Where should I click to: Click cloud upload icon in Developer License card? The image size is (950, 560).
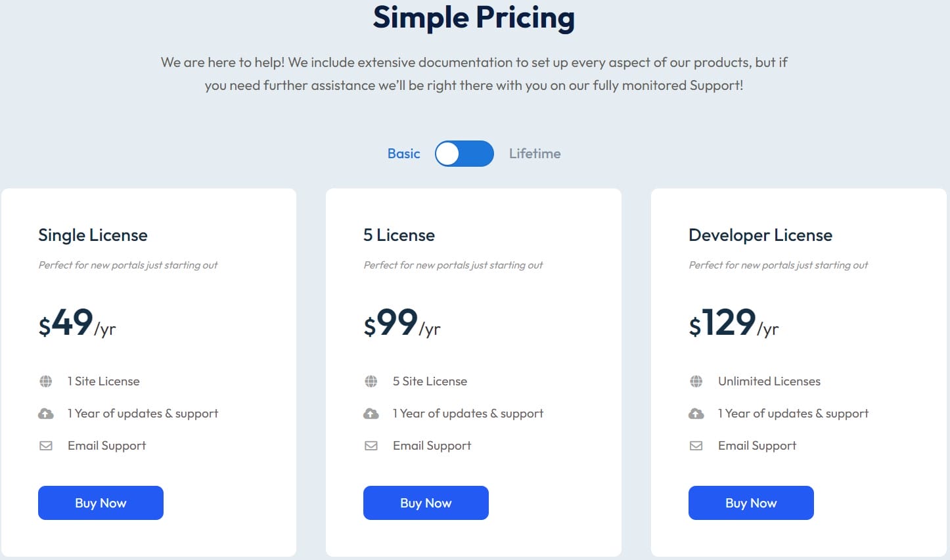click(x=696, y=414)
